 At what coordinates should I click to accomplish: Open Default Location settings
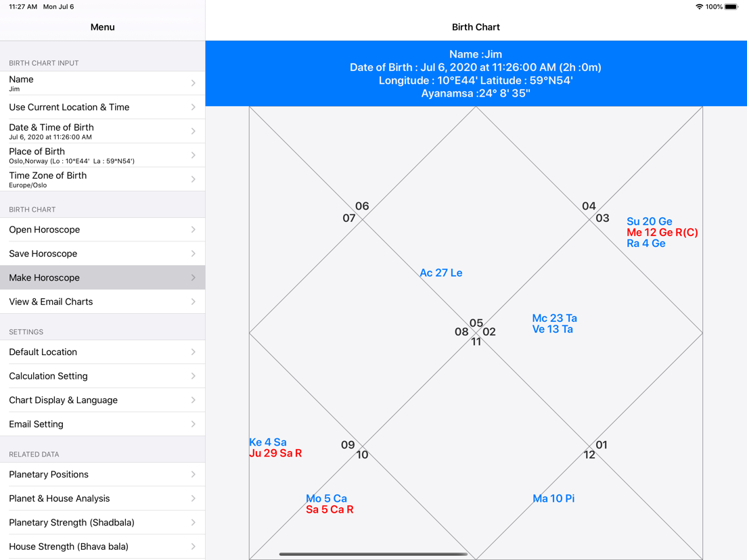[x=102, y=352]
